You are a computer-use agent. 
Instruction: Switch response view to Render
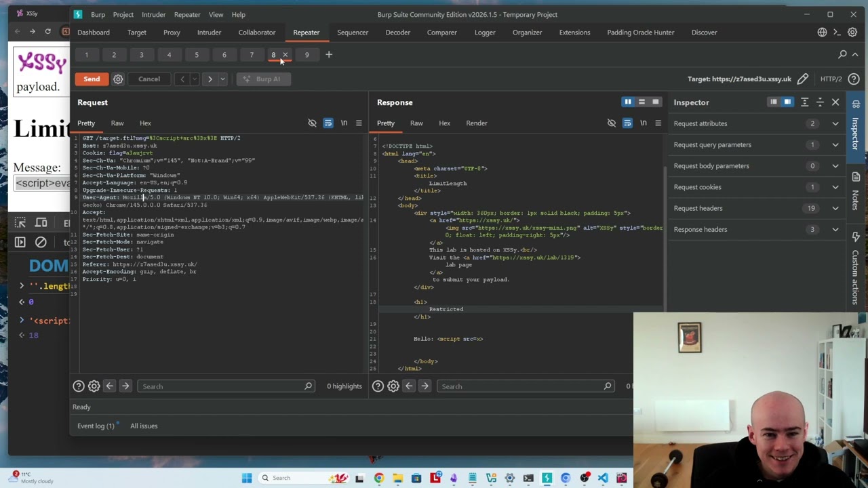[x=477, y=123]
